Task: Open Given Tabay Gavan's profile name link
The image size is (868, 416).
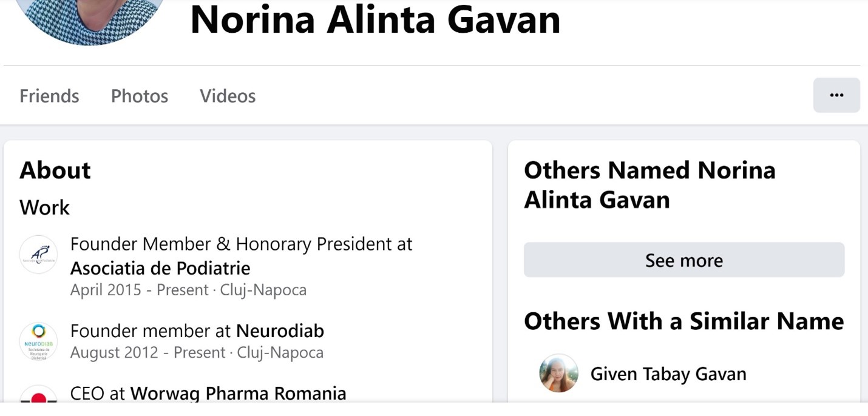Action: 668,374
